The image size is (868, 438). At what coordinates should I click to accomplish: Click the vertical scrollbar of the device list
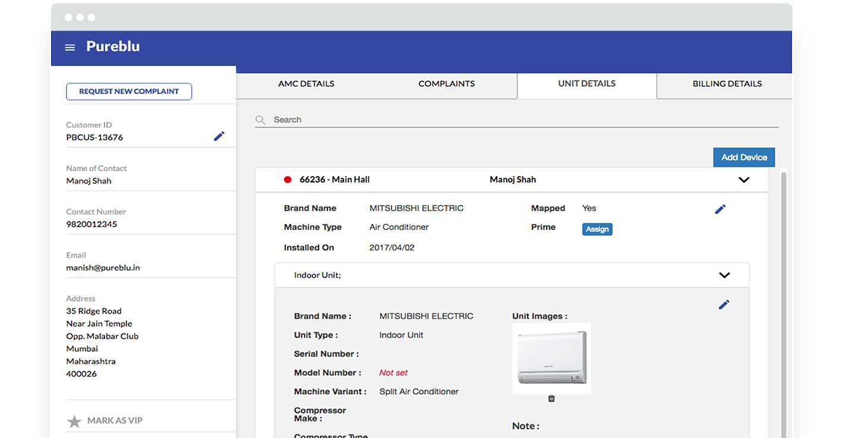[784, 304]
